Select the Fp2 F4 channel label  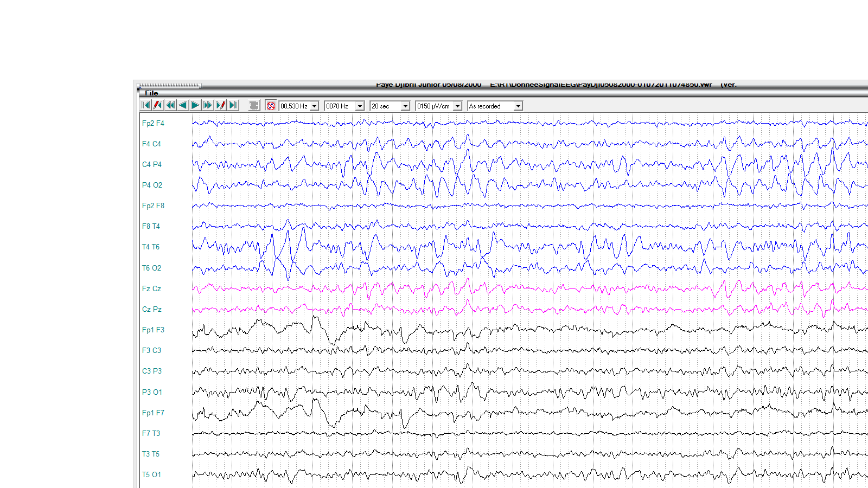coord(153,123)
